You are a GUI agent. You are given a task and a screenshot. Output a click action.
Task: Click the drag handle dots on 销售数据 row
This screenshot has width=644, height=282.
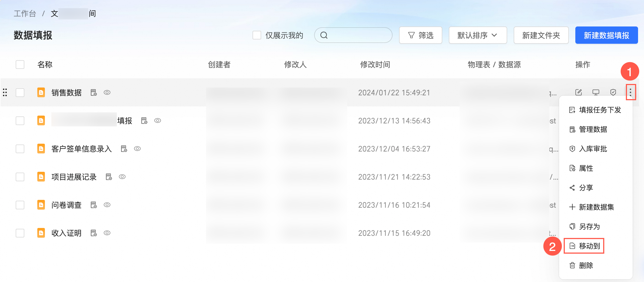5,92
